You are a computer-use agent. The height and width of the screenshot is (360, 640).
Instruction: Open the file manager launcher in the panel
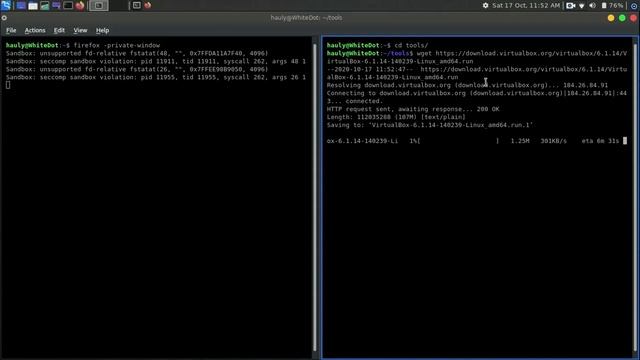click(33, 5)
